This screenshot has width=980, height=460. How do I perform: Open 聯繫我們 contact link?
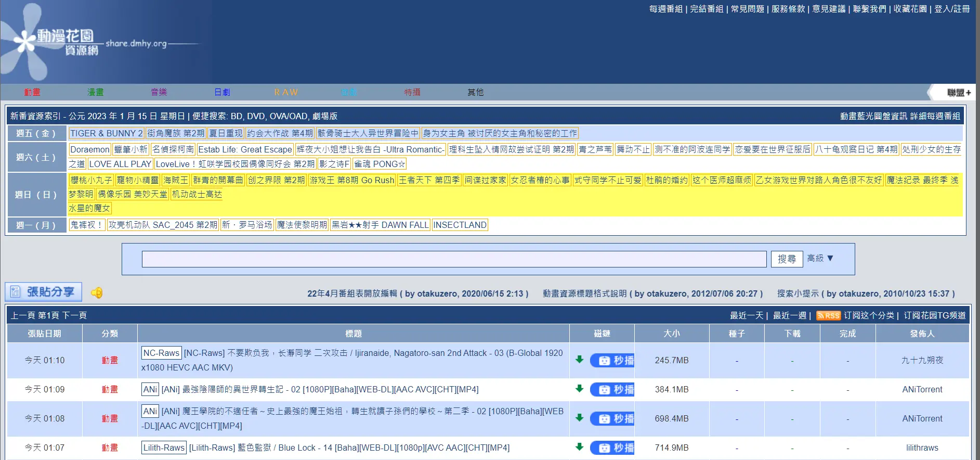(870, 9)
